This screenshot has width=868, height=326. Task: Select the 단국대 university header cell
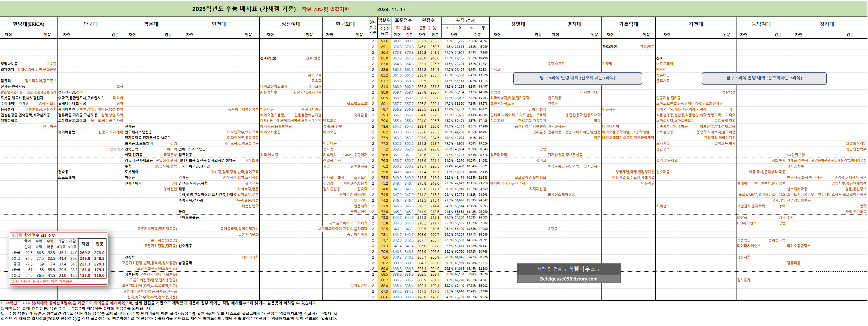coord(90,24)
